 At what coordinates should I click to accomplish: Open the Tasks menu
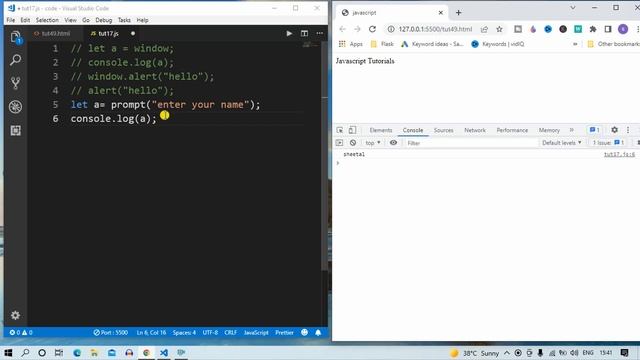(x=124, y=20)
